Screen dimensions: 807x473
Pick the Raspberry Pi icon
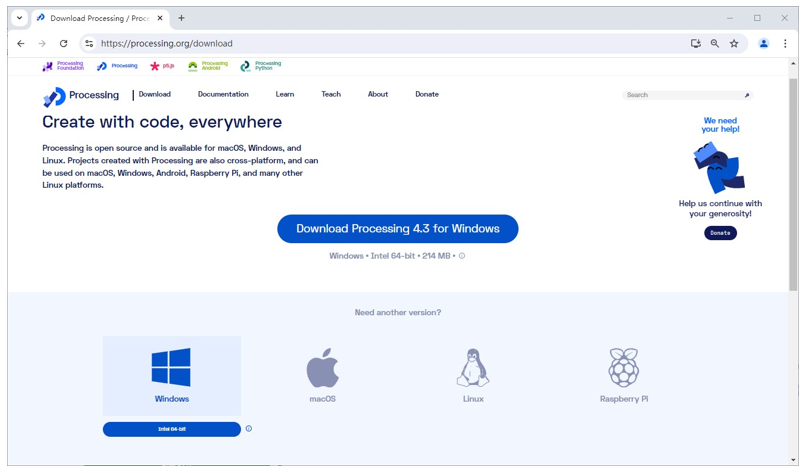[624, 367]
